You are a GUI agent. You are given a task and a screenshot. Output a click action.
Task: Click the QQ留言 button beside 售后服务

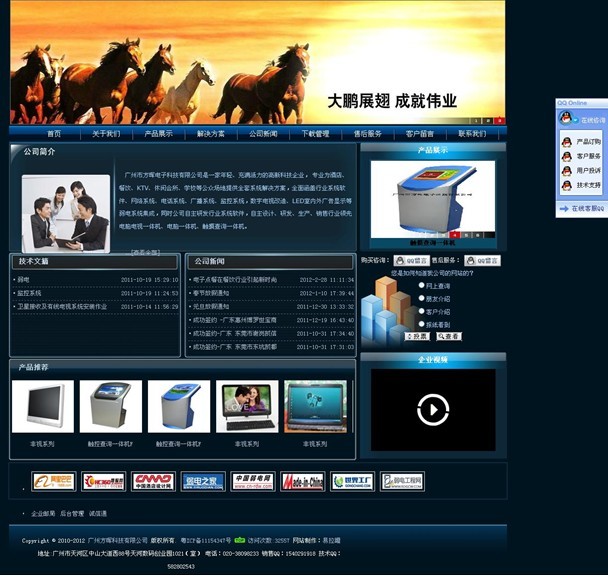[482, 261]
